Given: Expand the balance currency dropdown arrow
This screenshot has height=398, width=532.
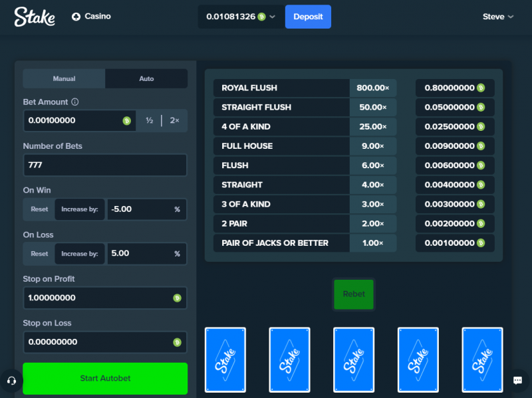Looking at the screenshot, I should pyautogui.click(x=272, y=17).
